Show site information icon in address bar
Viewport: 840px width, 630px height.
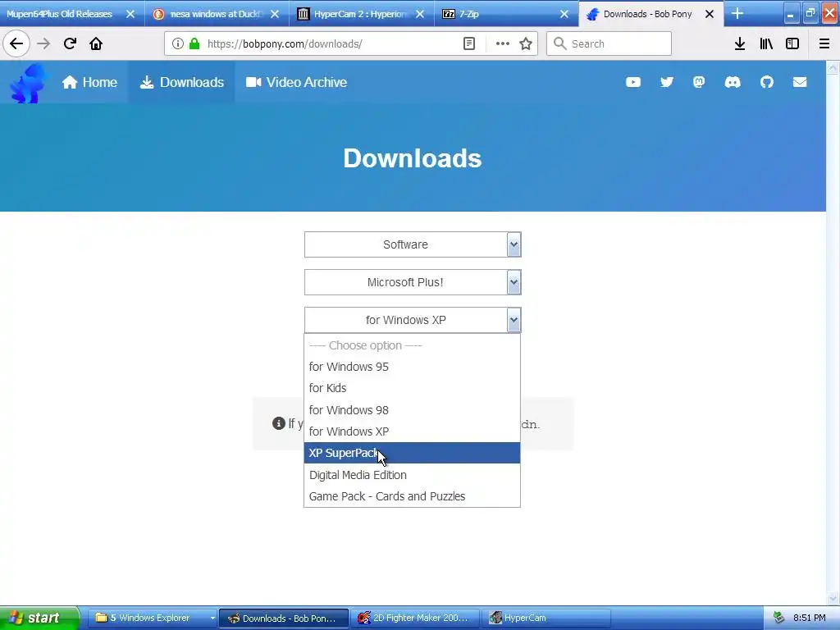click(178, 43)
